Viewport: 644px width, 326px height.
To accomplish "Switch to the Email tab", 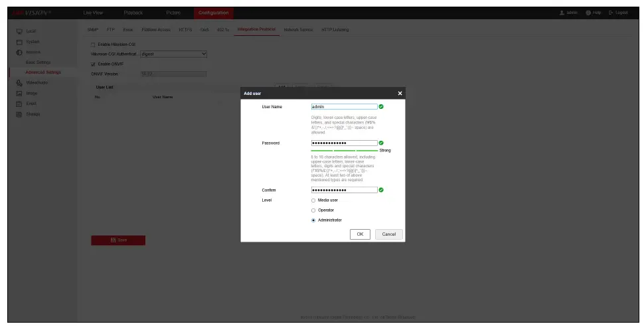I will click(128, 30).
